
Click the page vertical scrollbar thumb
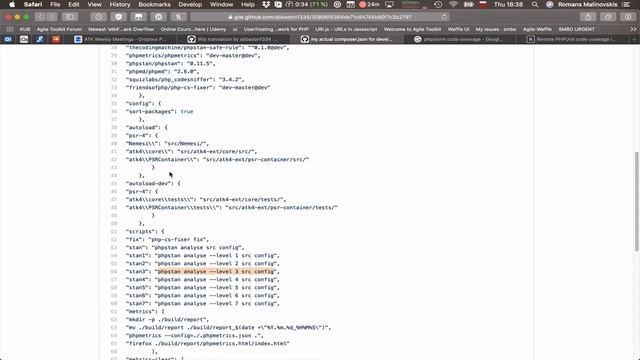coord(636,201)
